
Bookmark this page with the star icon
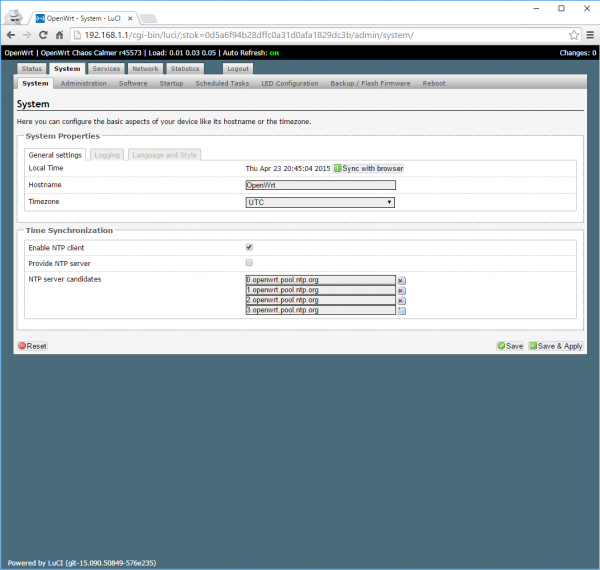(574, 34)
